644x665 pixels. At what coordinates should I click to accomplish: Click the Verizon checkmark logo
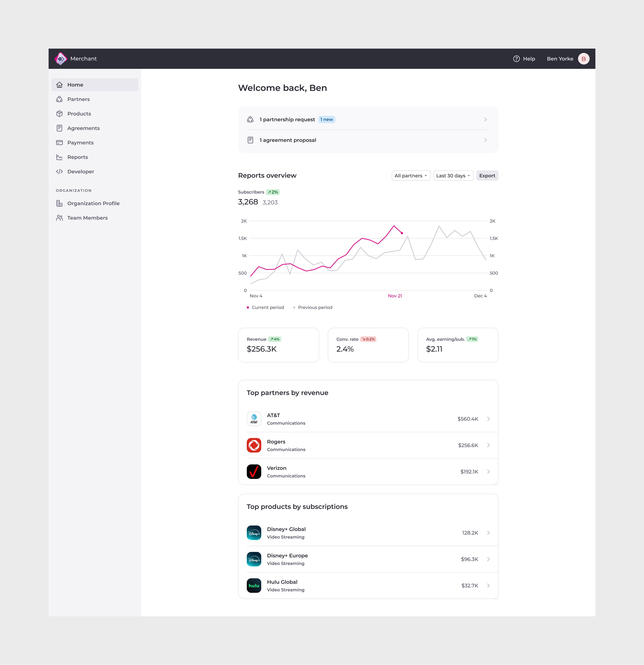click(254, 472)
